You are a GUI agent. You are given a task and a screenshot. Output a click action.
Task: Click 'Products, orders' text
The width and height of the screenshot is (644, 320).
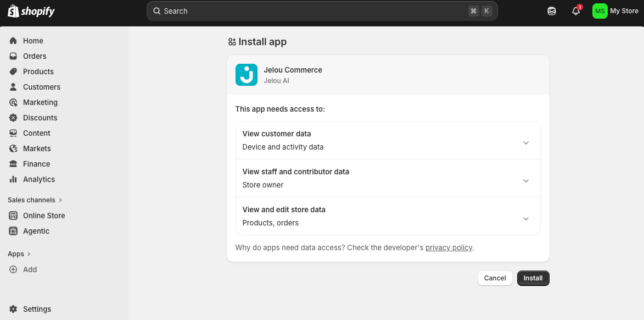[x=271, y=223]
